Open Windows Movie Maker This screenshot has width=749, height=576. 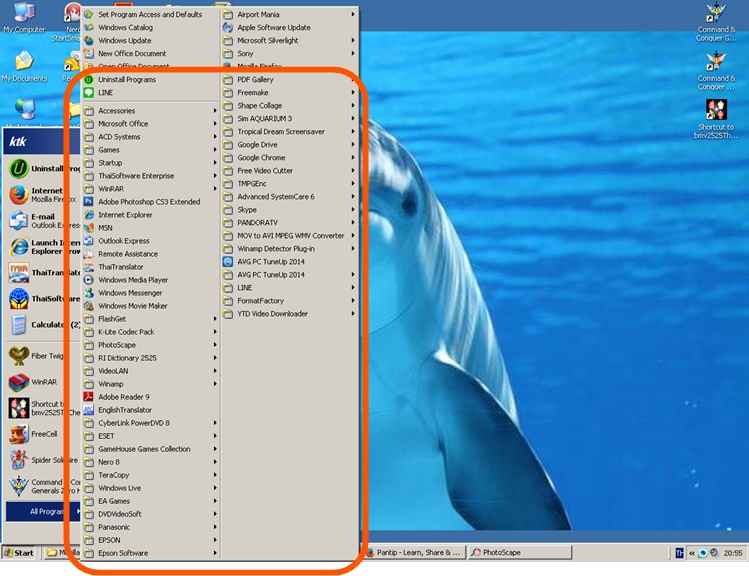(150, 306)
